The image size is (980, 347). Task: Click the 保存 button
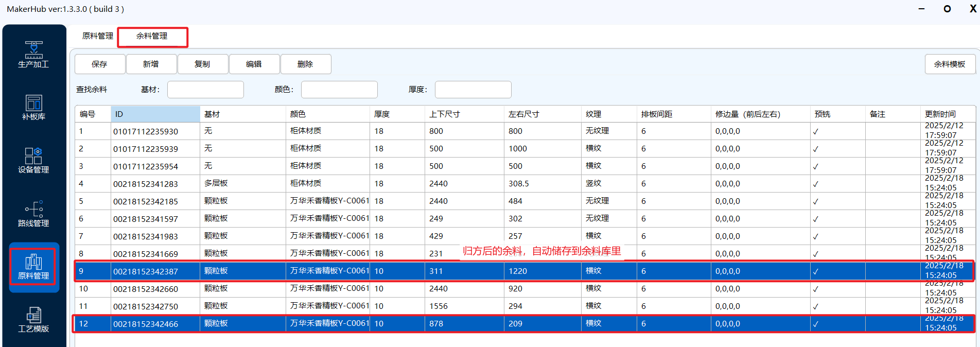(x=100, y=64)
